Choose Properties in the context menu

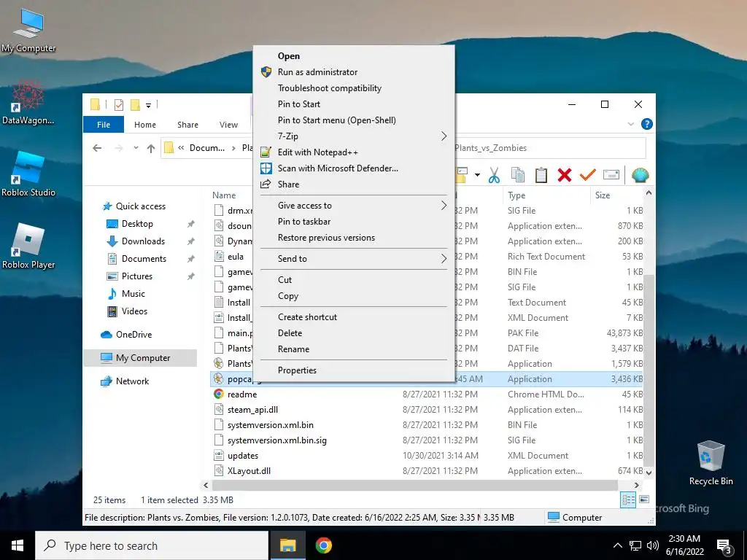(297, 370)
